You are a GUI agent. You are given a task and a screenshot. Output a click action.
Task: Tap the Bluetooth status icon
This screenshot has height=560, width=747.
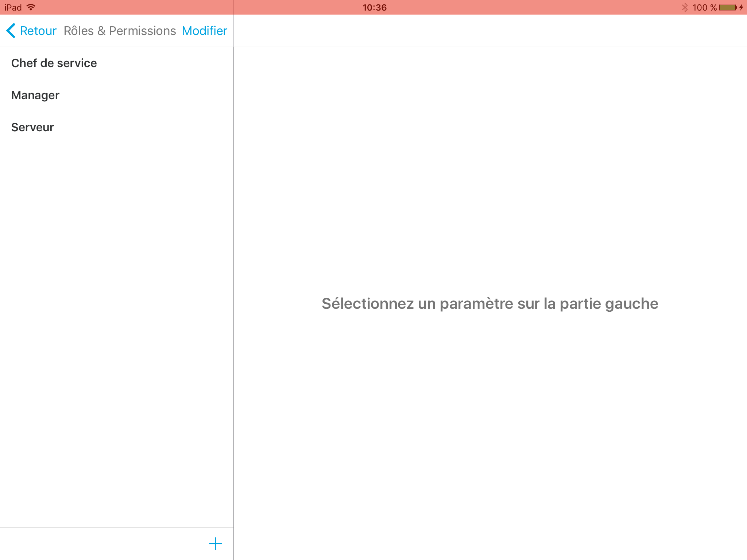[x=685, y=7]
